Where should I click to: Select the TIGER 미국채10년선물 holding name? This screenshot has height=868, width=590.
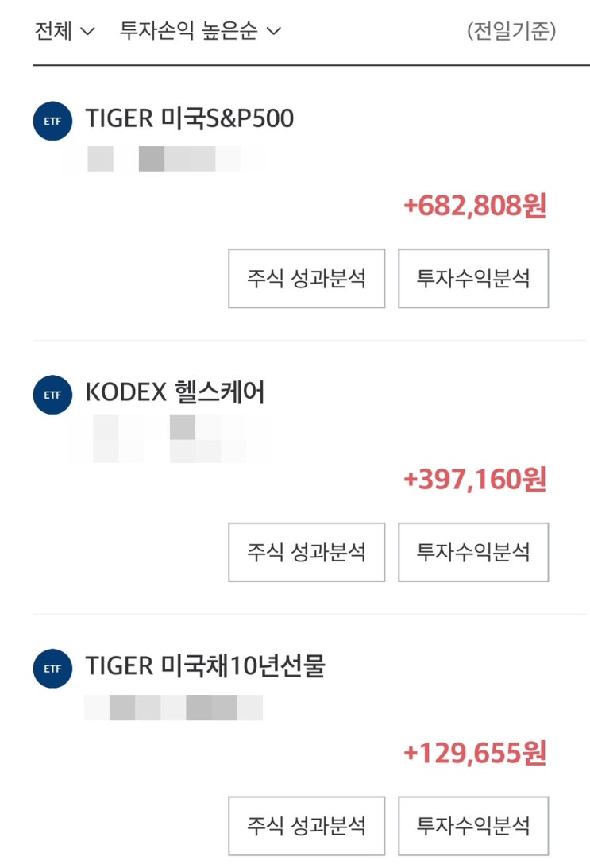[x=205, y=667]
